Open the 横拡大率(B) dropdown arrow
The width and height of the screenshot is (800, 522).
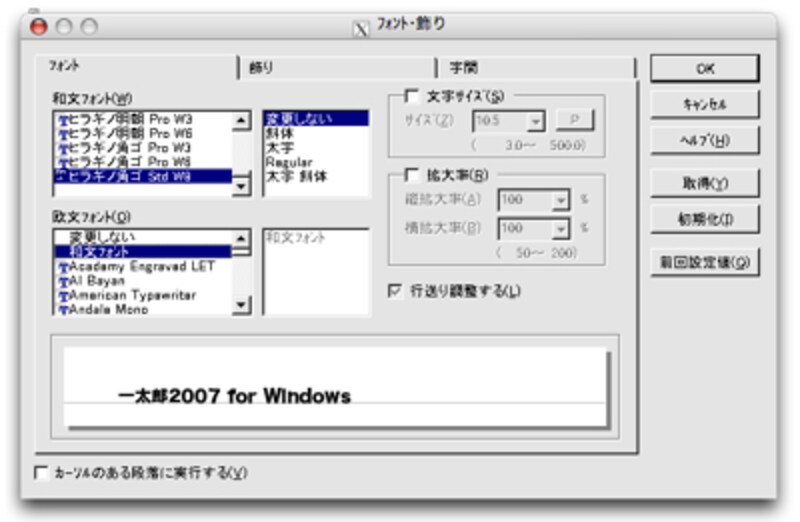560,229
